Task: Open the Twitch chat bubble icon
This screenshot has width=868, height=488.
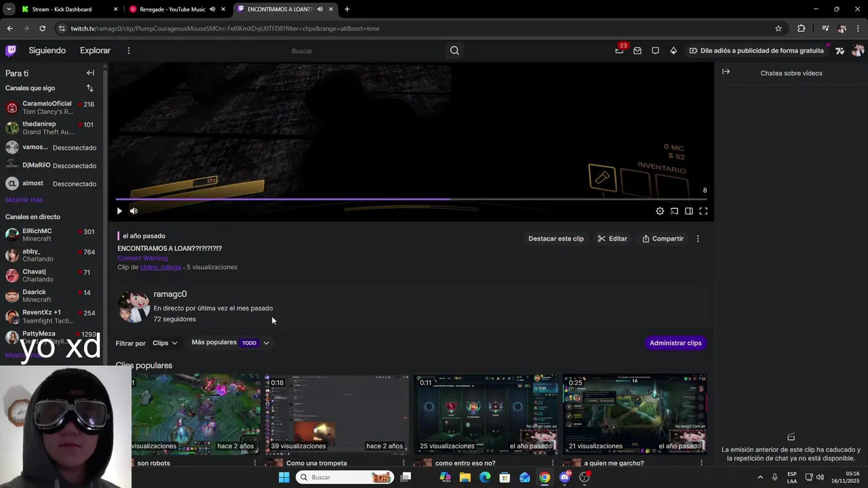Action: (655, 51)
